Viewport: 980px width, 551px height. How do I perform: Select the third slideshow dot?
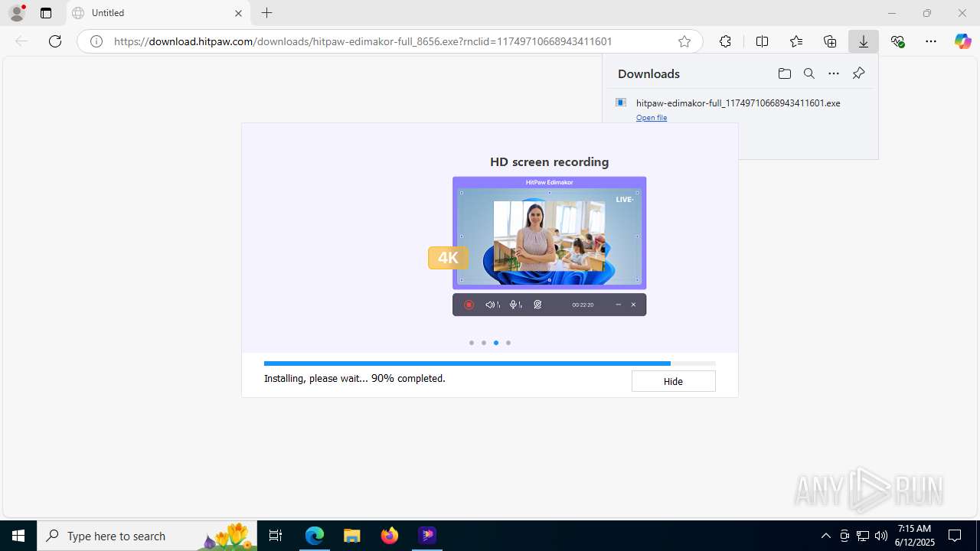496,343
